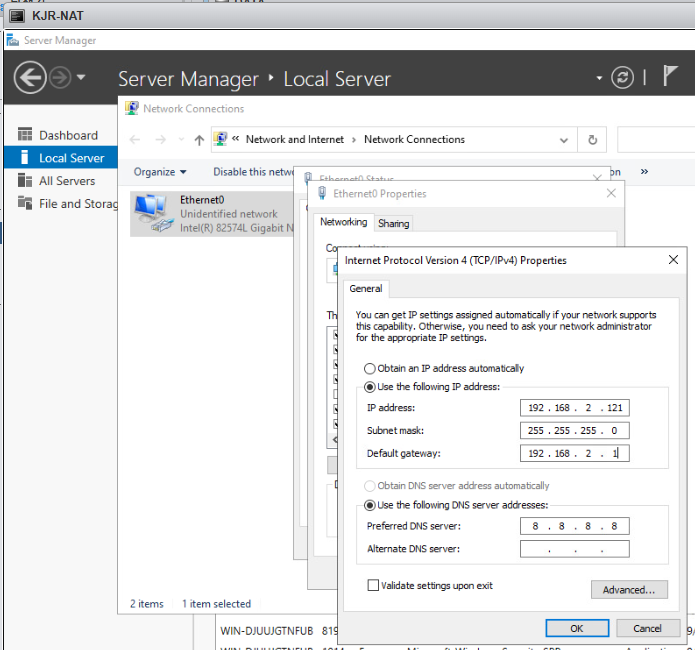This screenshot has width=695, height=650.
Task: Click the Network Connections search box
Action: pyautogui.click(x=656, y=140)
